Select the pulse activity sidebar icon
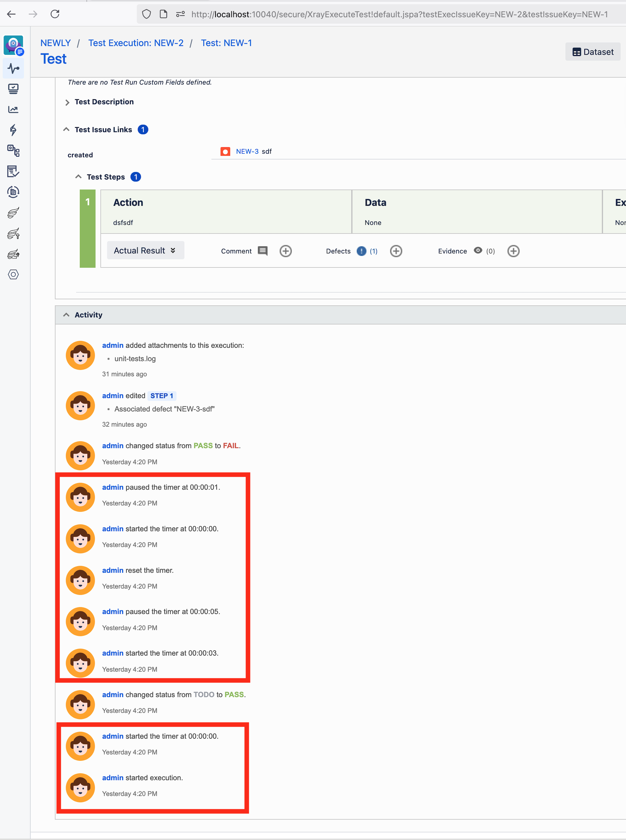The height and width of the screenshot is (840, 626). [x=13, y=69]
